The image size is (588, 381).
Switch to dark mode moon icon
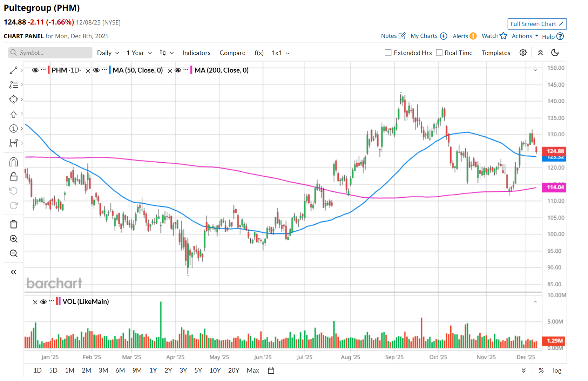(555, 53)
